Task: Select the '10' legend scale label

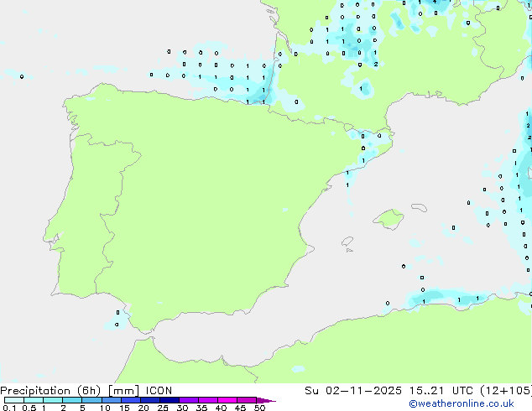Action: point(105,408)
